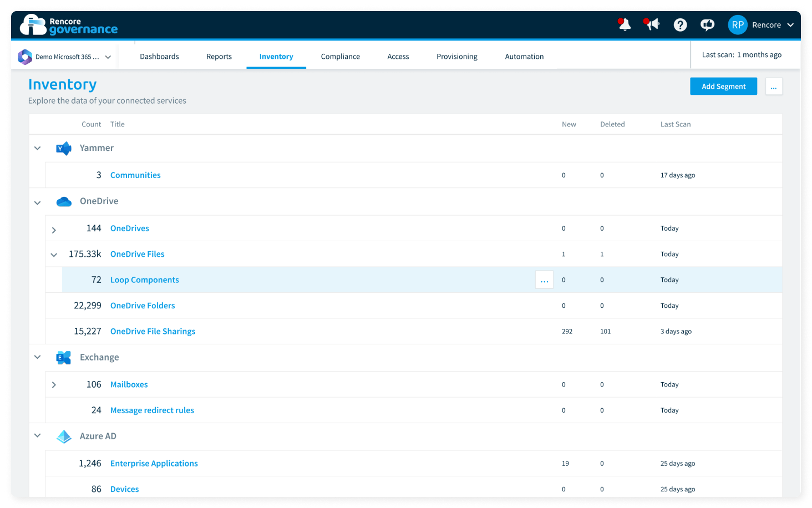Open the Provisioning tab
Image resolution: width=812 pixels, height=508 pixels.
(x=457, y=57)
